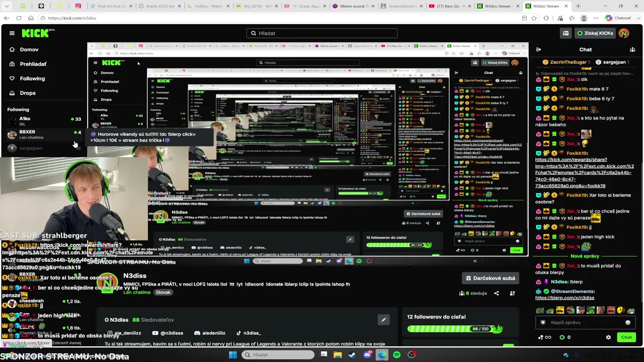This screenshot has height=362, width=644.
Task: Click the 6 sleduje viewer count
Action: point(472,293)
